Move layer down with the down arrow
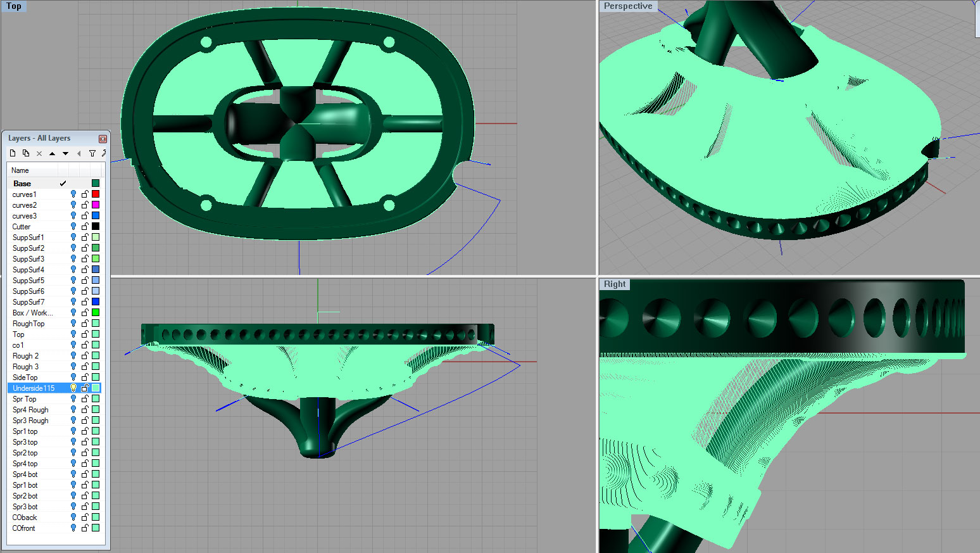Screen dimensions: 980x553 coord(65,153)
